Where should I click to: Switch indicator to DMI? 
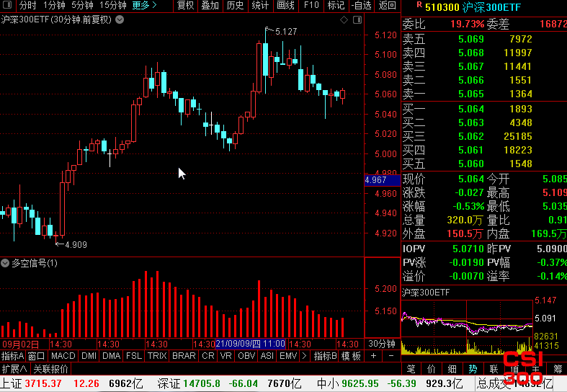click(x=89, y=356)
